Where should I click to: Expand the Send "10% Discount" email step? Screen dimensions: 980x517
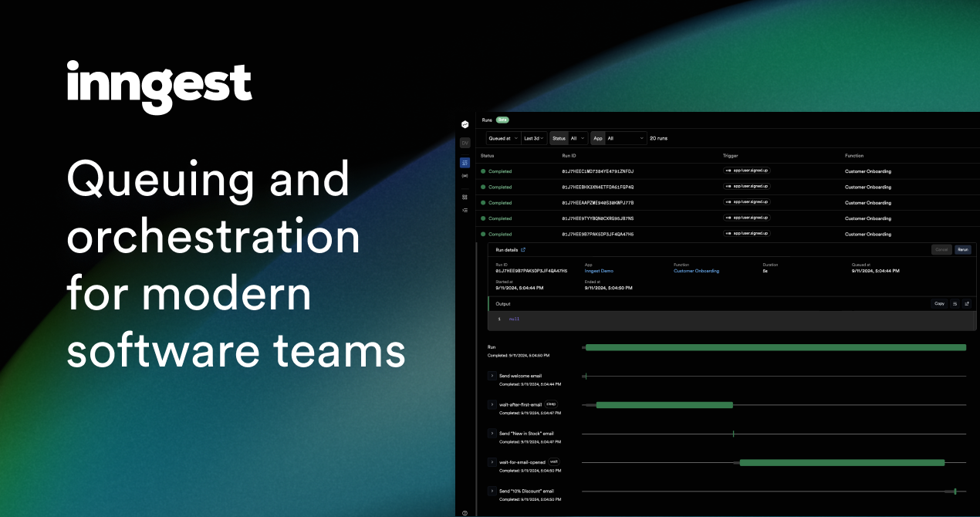492,491
